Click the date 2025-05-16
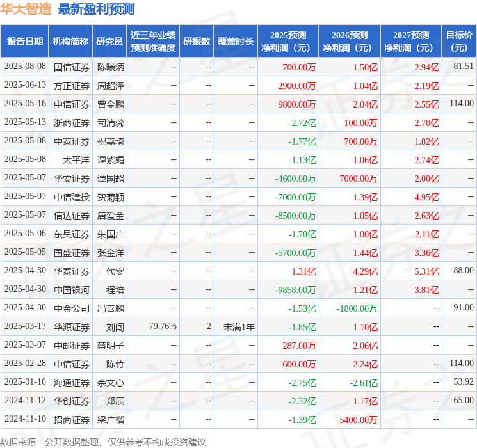The width and height of the screenshot is (477, 448). 25,104
